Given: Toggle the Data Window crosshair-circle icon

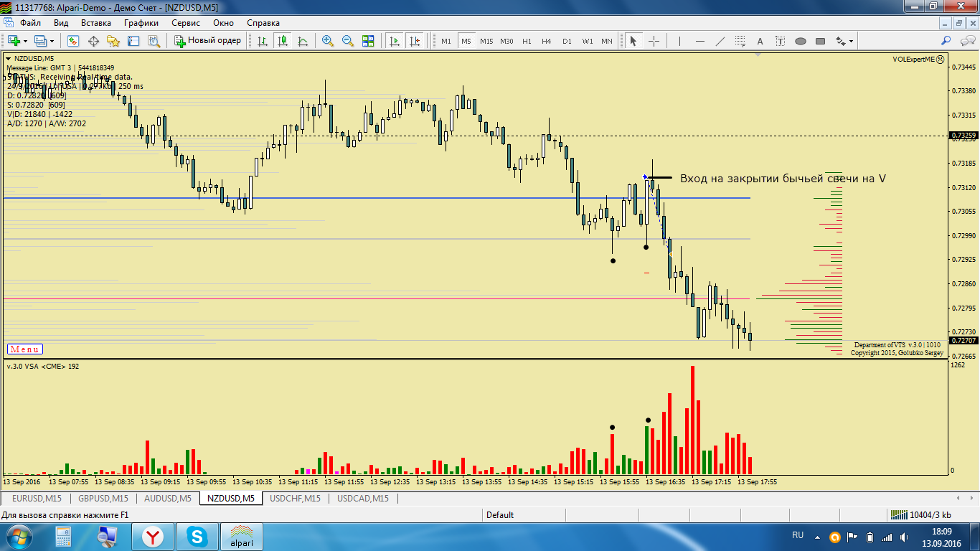Looking at the screenshot, I should (x=93, y=41).
